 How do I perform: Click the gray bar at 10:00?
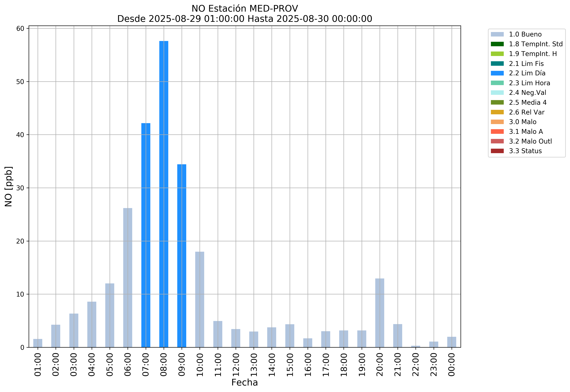[200, 299]
